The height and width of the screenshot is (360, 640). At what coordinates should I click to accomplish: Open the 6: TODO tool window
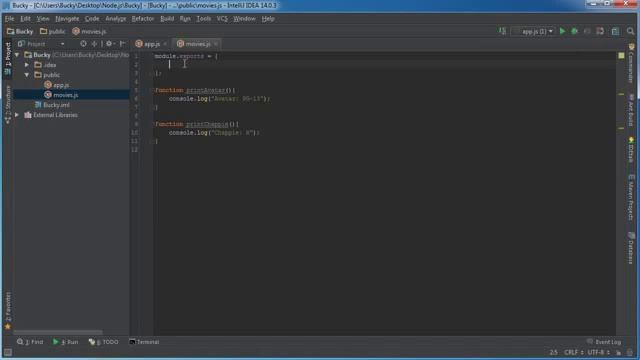pyautogui.click(x=104, y=342)
